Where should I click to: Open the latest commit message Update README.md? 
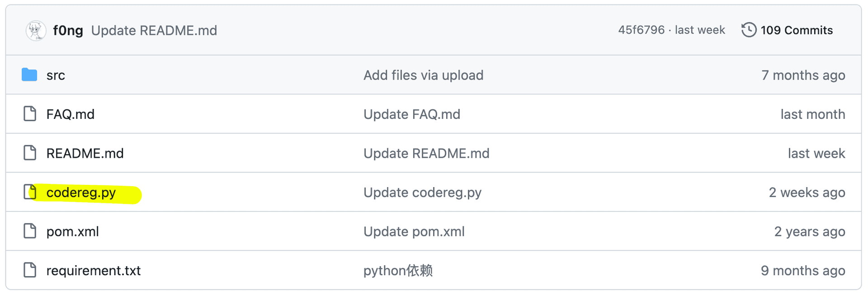tap(154, 31)
